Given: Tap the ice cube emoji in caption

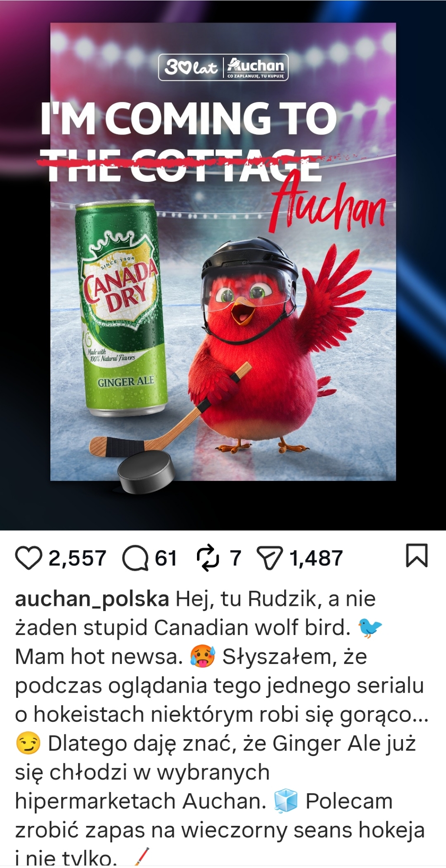Looking at the screenshot, I should (x=285, y=801).
